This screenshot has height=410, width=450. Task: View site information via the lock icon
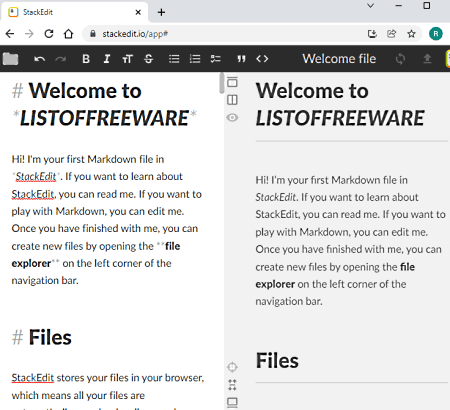pos(93,34)
